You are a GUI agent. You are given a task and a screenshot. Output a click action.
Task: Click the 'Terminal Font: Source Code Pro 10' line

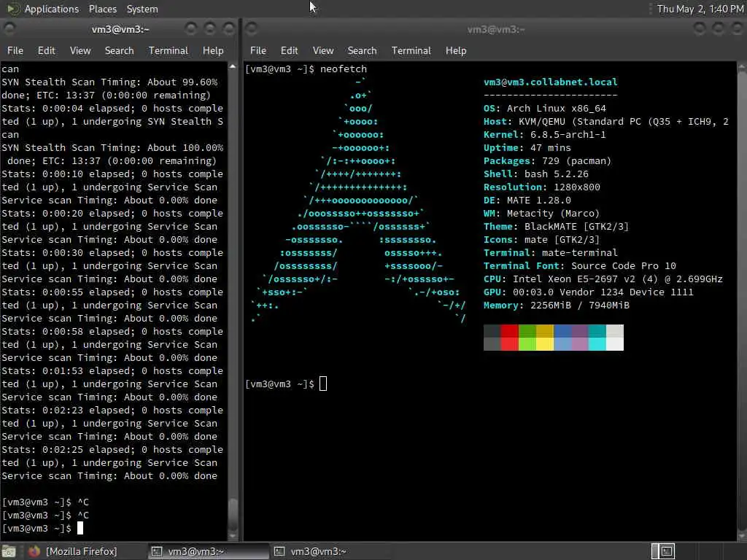click(580, 265)
